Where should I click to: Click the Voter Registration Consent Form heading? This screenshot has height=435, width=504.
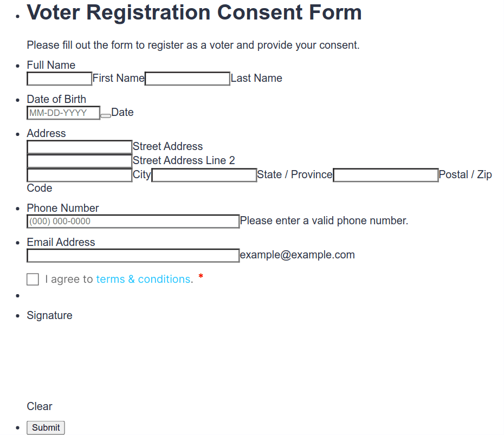point(194,12)
